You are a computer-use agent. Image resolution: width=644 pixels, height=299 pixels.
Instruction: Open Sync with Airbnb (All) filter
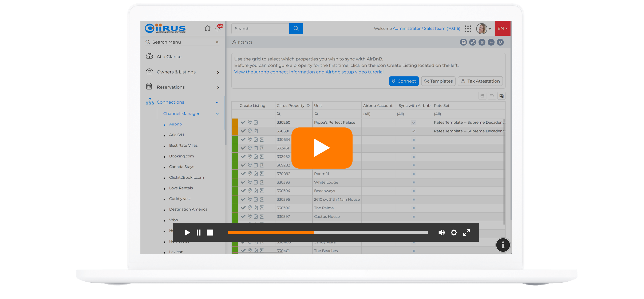(413, 114)
